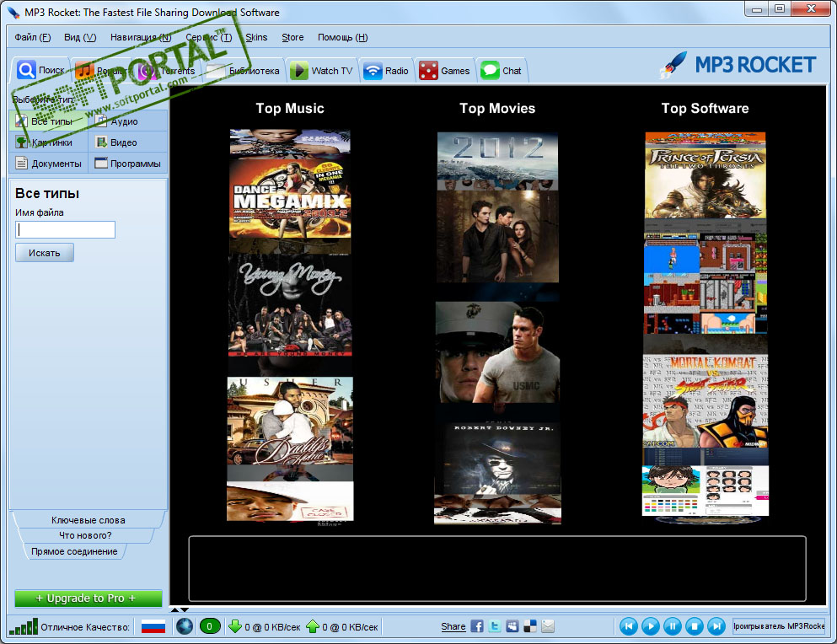Stop playback in the player
This screenshot has width=837, height=644.
(x=695, y=625)
